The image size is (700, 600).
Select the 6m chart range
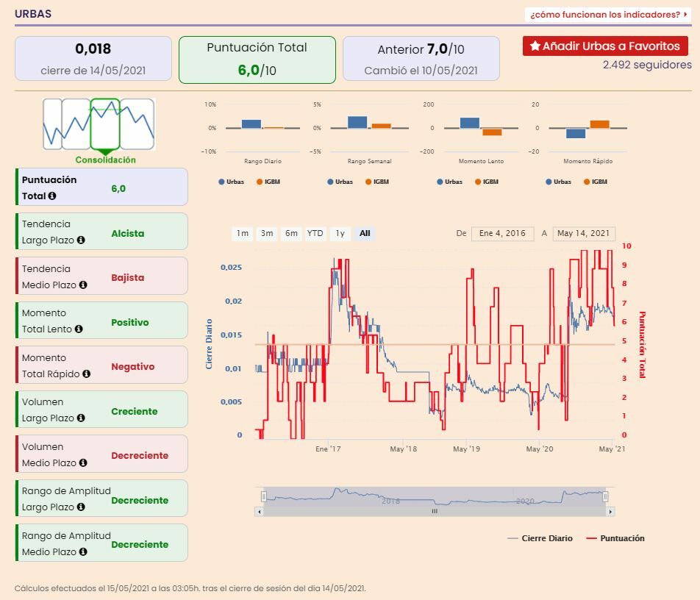[291, 233]
